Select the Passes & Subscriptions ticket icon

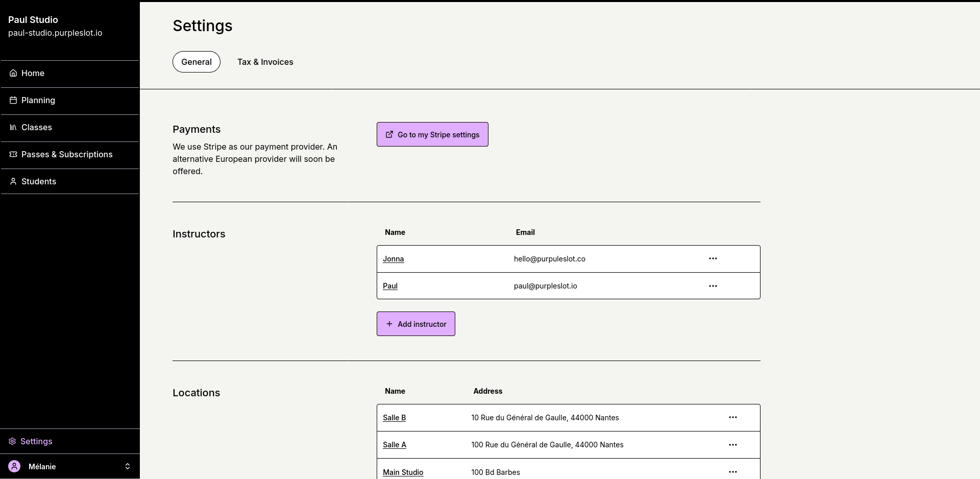coord(12,154)
